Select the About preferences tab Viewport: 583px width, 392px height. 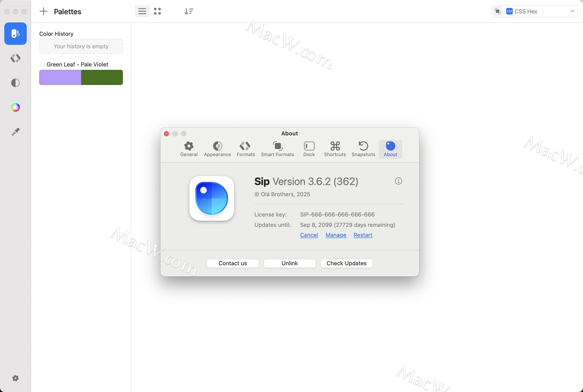click(390, 149)
